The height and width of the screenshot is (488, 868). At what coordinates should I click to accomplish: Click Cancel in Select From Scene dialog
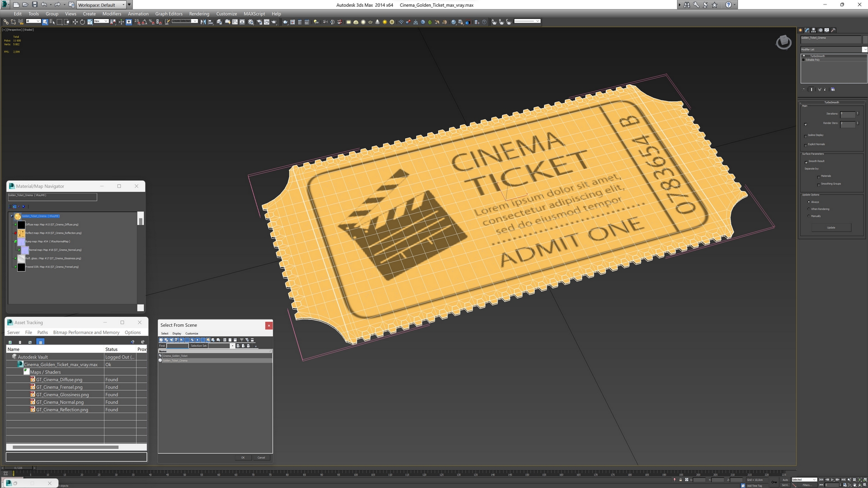(261, 458)
